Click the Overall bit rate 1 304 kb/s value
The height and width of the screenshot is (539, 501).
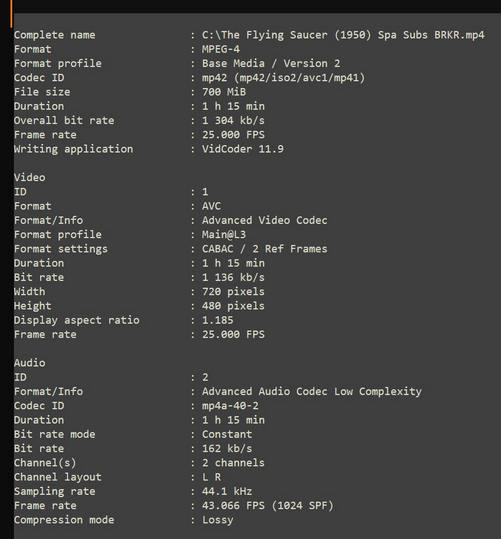pos(233,120)
